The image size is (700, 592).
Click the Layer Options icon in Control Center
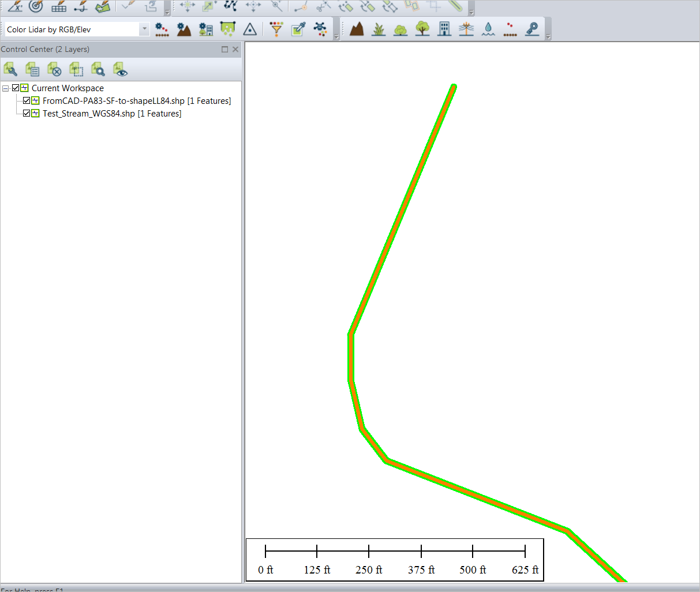[x=10, y=69]
